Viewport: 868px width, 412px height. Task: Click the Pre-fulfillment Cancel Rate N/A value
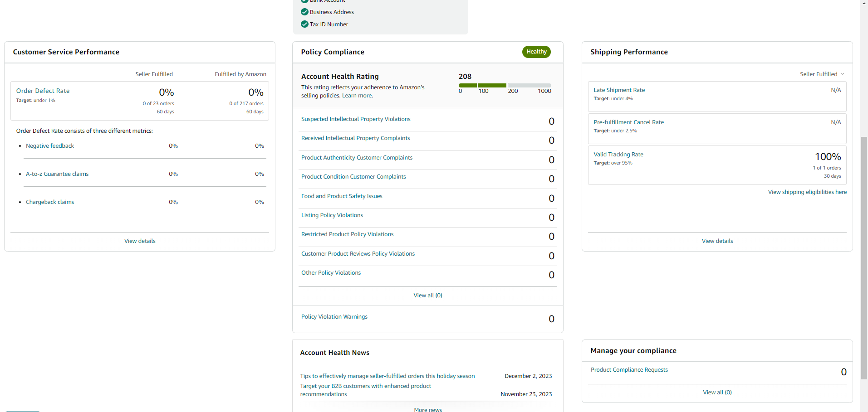pyautogui.click(x=836, y=122)
